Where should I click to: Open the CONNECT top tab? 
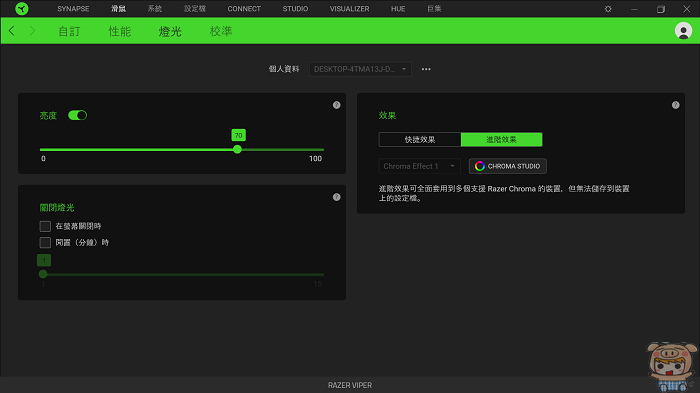[244, 9]
